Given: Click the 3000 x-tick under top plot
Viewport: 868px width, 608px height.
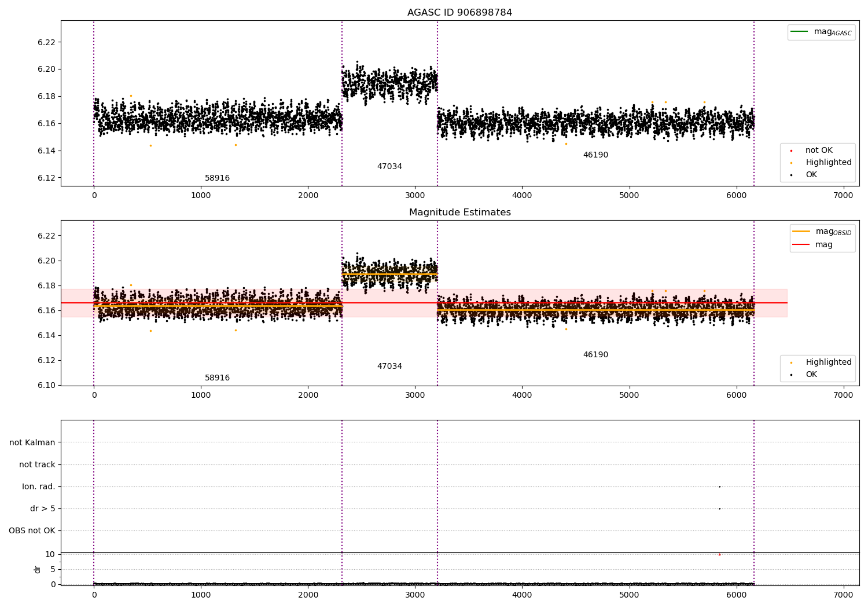Looking at the screenshot, I should pyautogui.click(x=415, y=195).
